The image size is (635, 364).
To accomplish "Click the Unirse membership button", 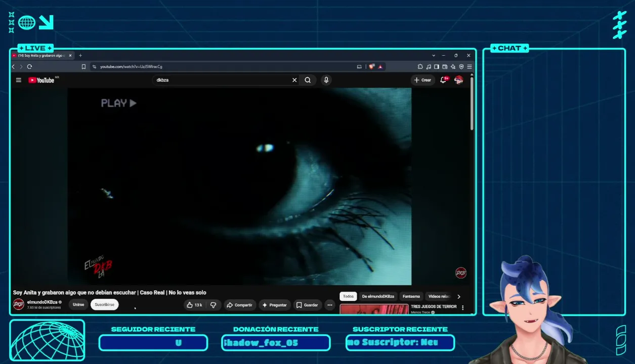I will [78, 305].
